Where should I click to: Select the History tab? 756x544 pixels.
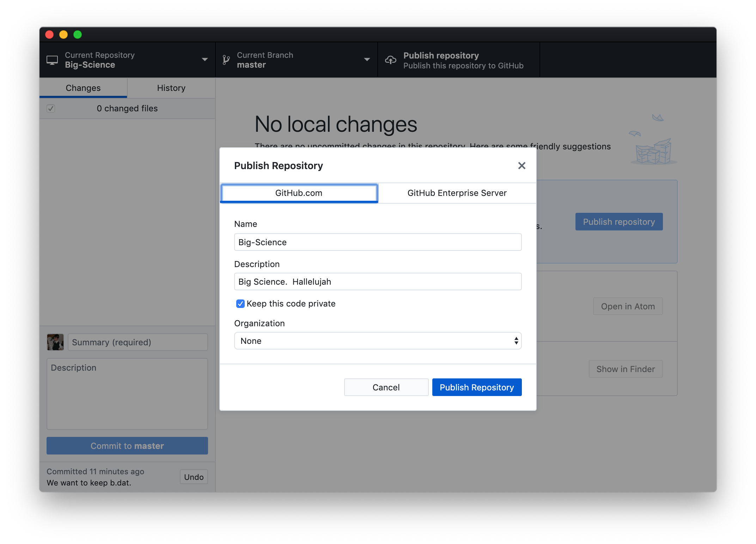tap(171, 88)
